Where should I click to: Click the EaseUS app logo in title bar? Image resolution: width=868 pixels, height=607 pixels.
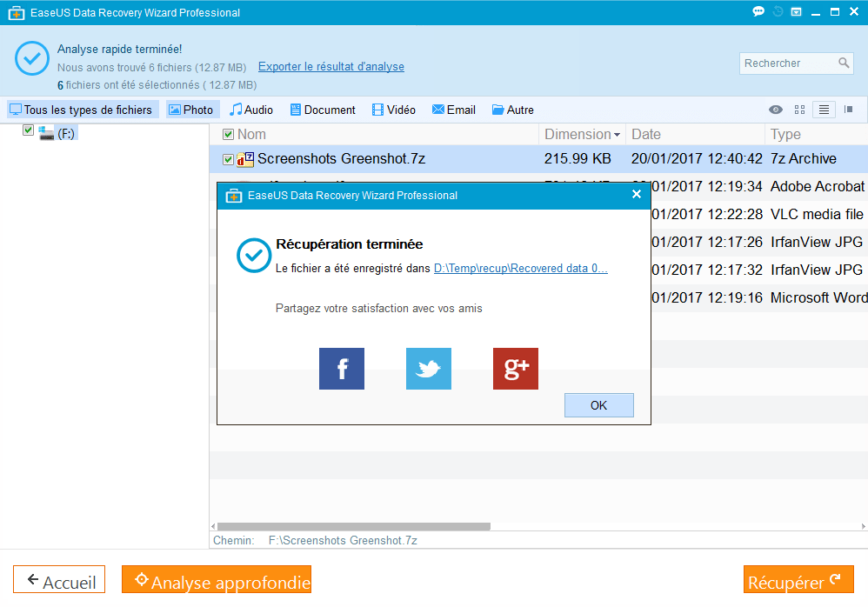(17, 13)
